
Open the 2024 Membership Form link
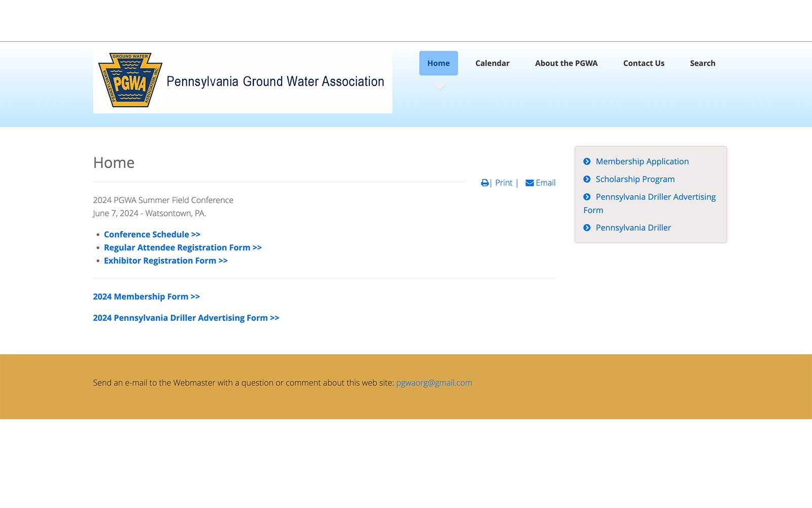click(x=146, y=297)
